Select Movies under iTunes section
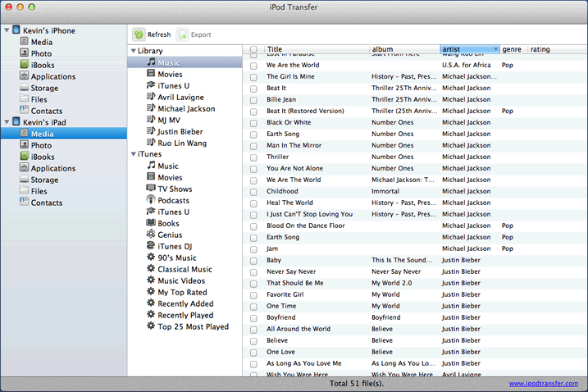Screen dimensions: 588x392 (170, 177)
